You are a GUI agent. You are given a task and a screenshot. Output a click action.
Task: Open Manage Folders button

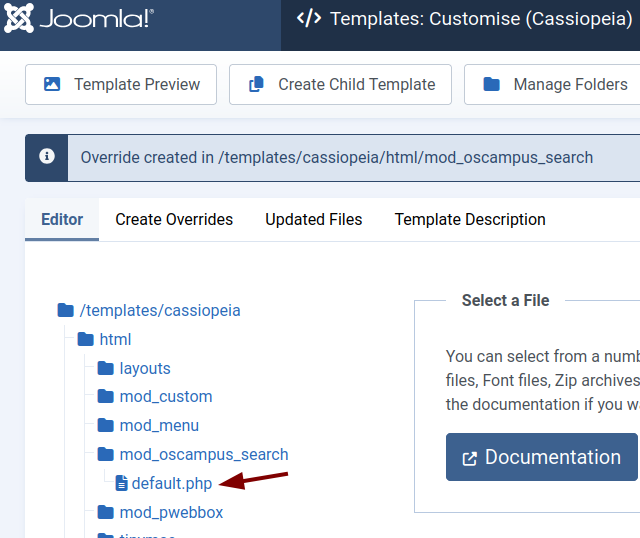tap(552, 84)
